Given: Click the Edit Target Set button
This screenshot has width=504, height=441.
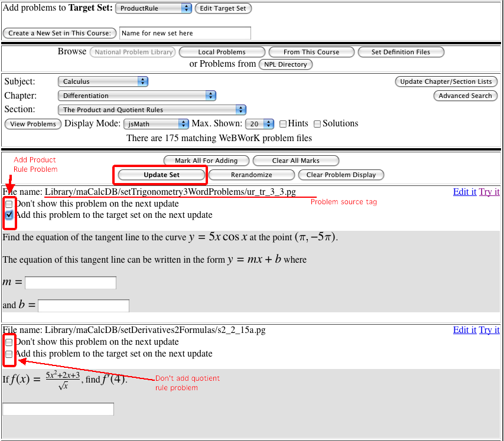Looking at the screenshot, I should tap(223, 8).
